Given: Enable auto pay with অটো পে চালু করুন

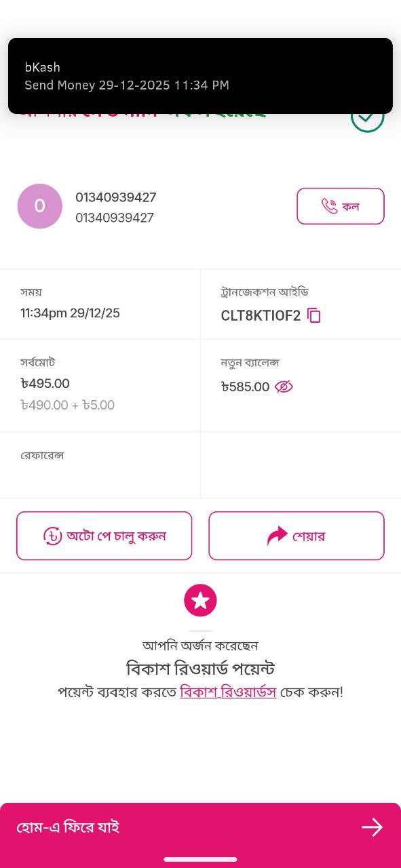Looking at the screenshot, I should coord(104,535).
